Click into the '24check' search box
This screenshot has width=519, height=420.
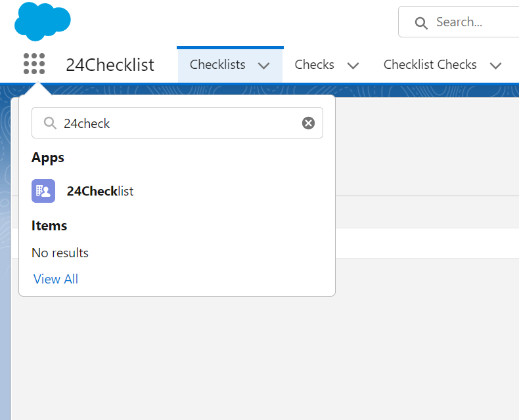pyautogui.click(x=177, y=123)
